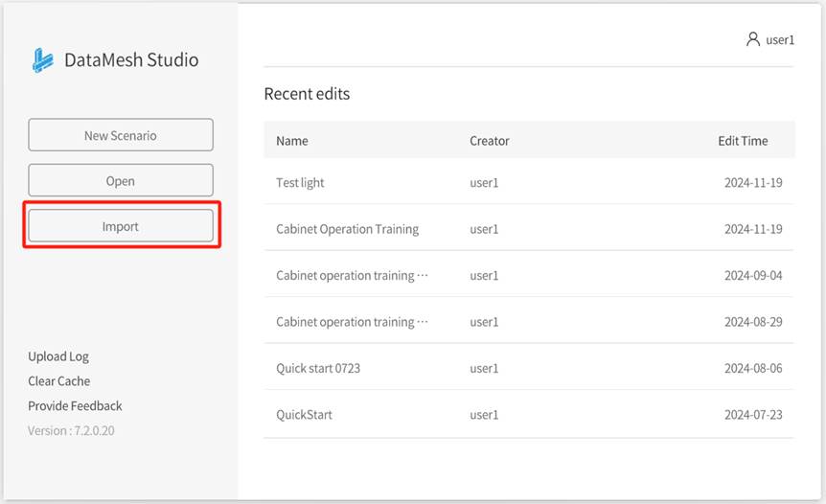826x504 pixels.
Task: Open the Quick start 0723 scenario
Action: [x=318, y=368]
